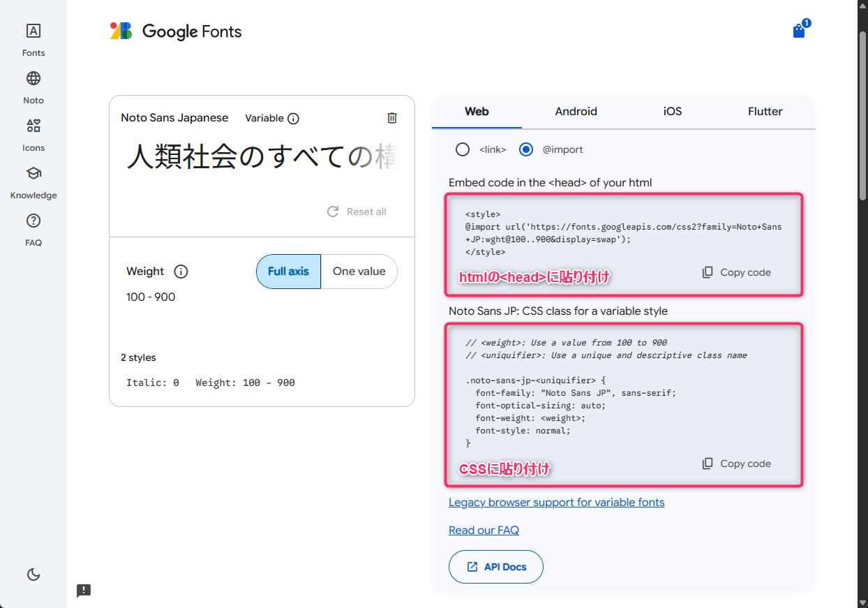The height and width of the screenshot is (608, 868).
Task: Switch to the Flutter tab
Action: (765, 111)
